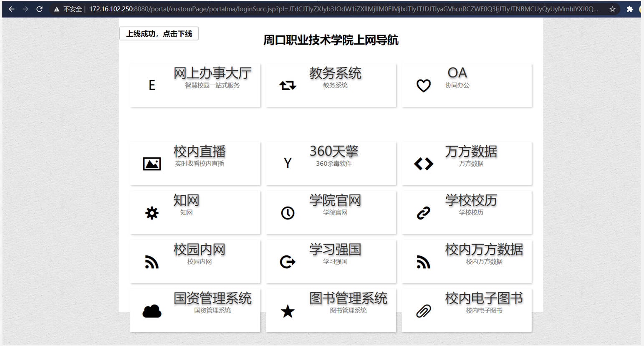Open the OA card title
This screenshot has height=346, width=644.
(457, 73)
